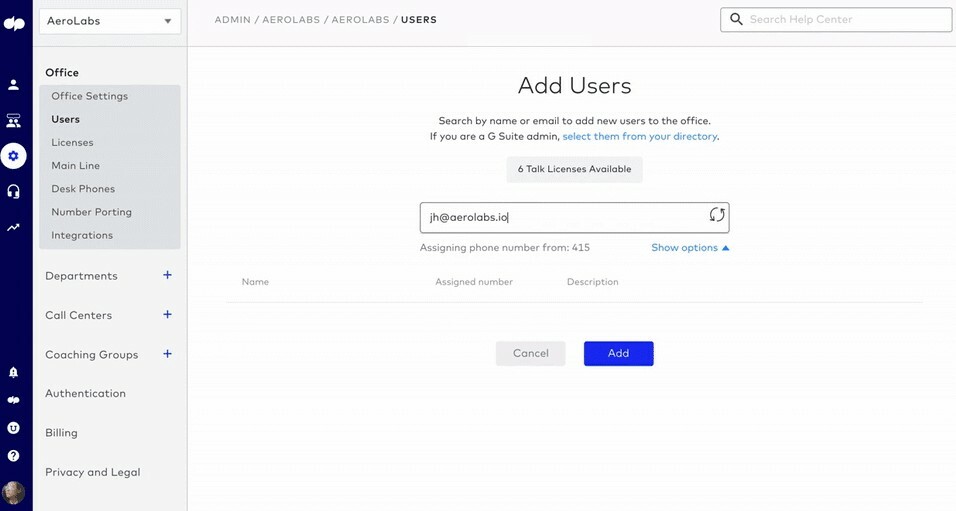This screenshot has height=511, width=956.
Task: Open Privacy and Legal settings
Action: tap(93, 472)
